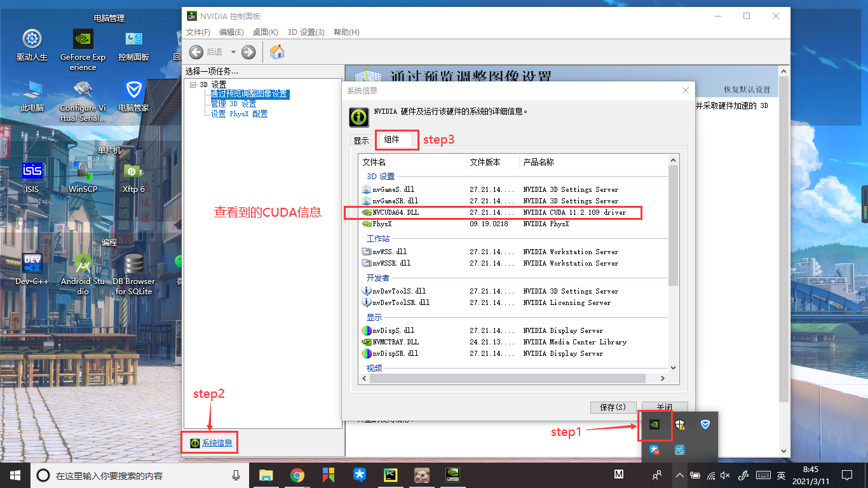Click the Forward arrow in NVIDIA toolbar

248,52
